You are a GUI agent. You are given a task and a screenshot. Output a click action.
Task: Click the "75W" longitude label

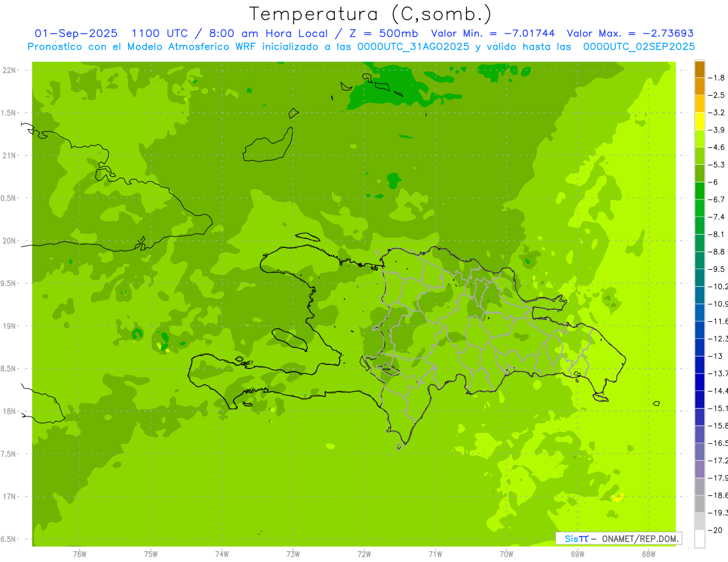(150, 554)
